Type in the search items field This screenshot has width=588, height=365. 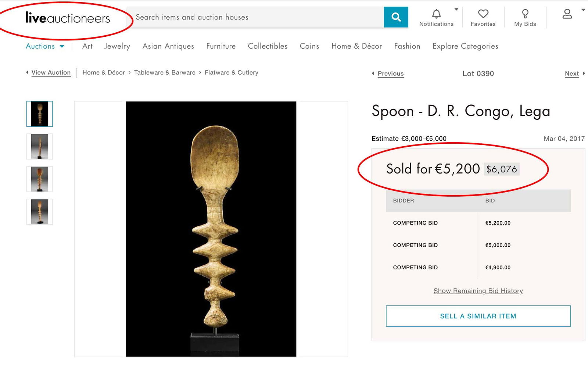[x=257, y=17]
